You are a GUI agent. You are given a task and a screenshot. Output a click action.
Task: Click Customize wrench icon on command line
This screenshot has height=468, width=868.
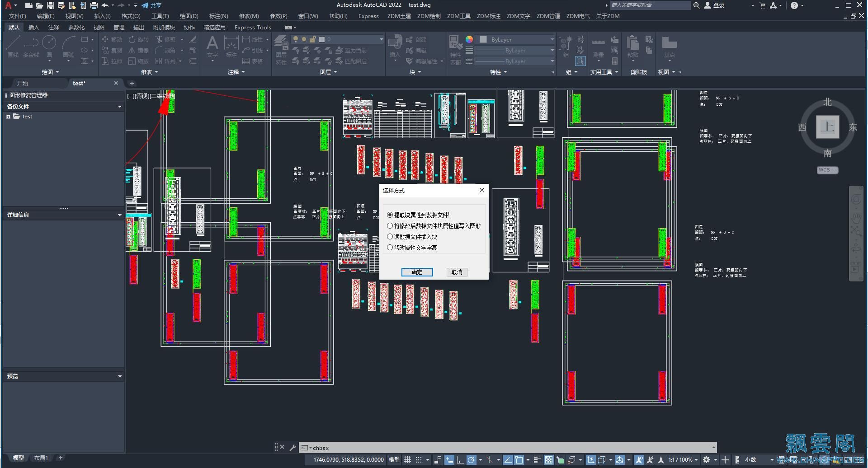292,448
